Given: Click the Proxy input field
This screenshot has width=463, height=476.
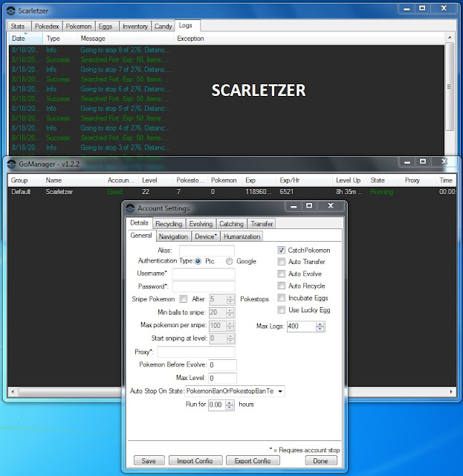Looking at the screenshot, I should coord(196,352).
